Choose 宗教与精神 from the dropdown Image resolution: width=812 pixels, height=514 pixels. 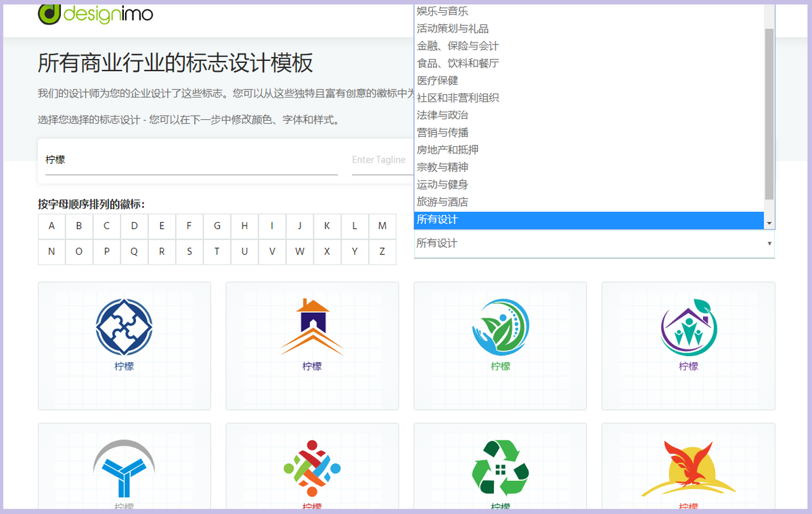pyautogui.click(x=589, y=167)
